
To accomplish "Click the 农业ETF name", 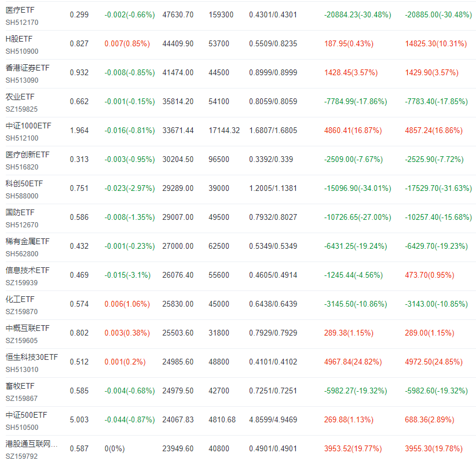I will [x=20, y=97].
